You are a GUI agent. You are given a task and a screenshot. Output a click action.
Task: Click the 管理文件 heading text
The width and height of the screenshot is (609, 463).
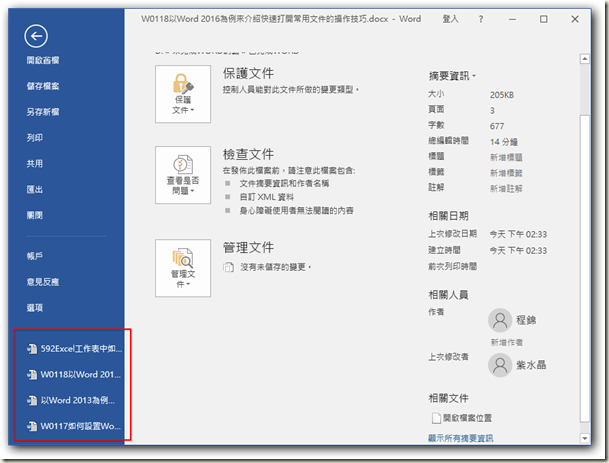248,247
